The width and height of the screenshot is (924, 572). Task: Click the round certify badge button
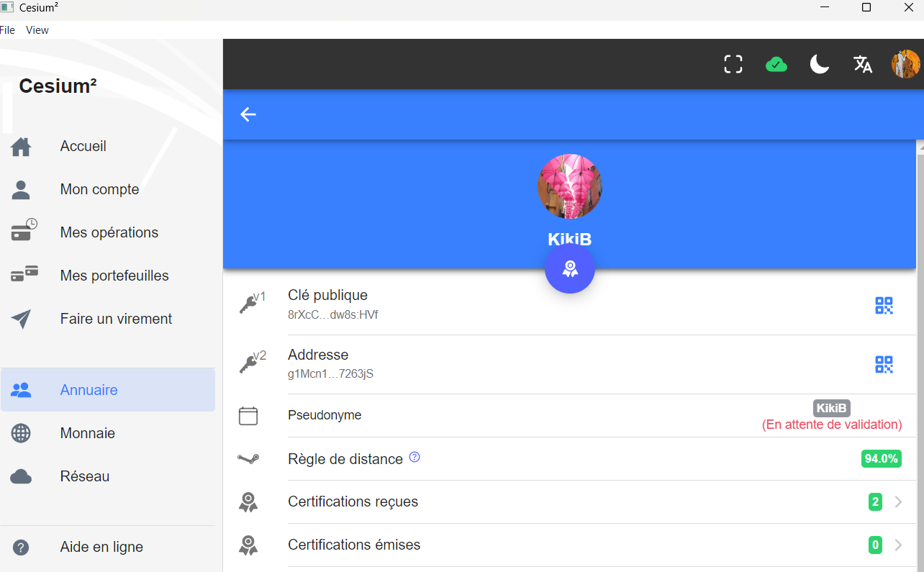click(x=569, y=269)
